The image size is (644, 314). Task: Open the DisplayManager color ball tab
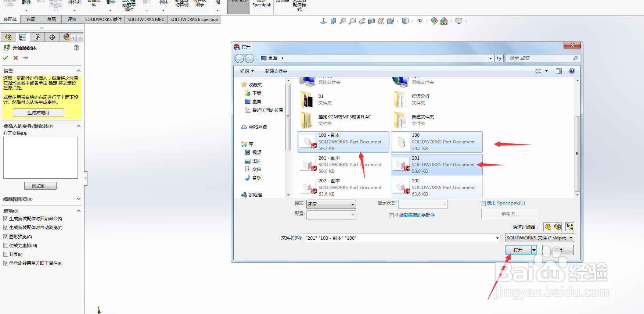(66, 37)
